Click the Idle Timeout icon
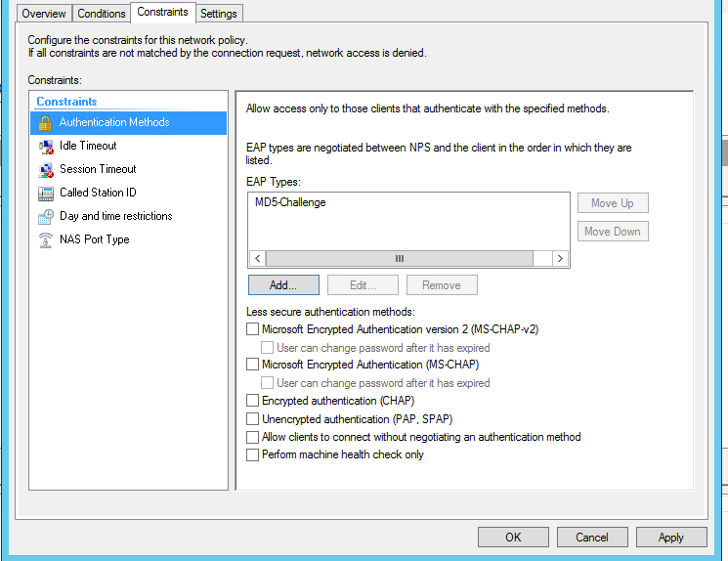This screenshot has height=561, width=728. click(46, 147)
